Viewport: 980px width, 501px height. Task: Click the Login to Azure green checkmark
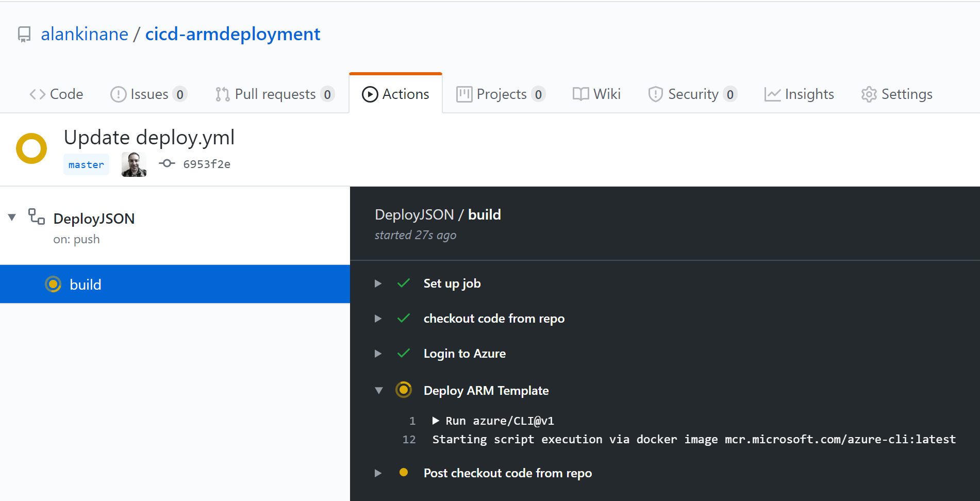click(x=404, y=353)
